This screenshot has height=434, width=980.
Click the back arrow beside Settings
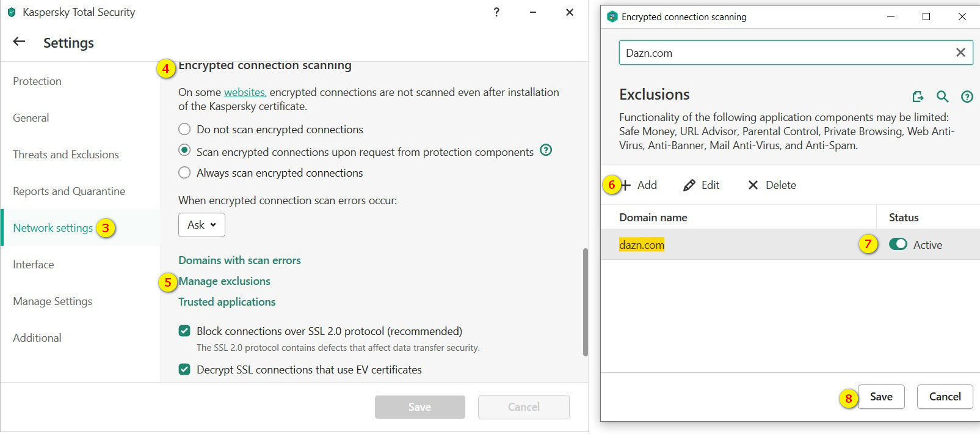coord(19,42)
